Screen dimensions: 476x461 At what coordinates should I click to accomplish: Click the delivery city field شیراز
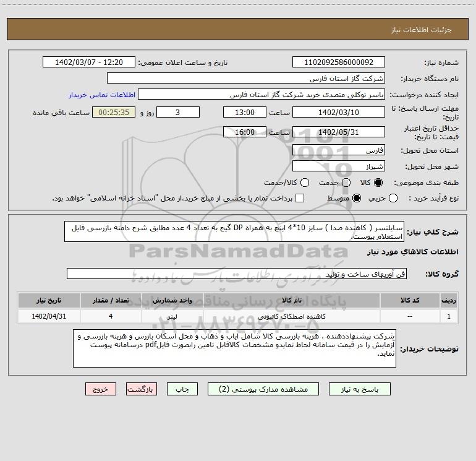pyautogui.click(x=339, y=166)
